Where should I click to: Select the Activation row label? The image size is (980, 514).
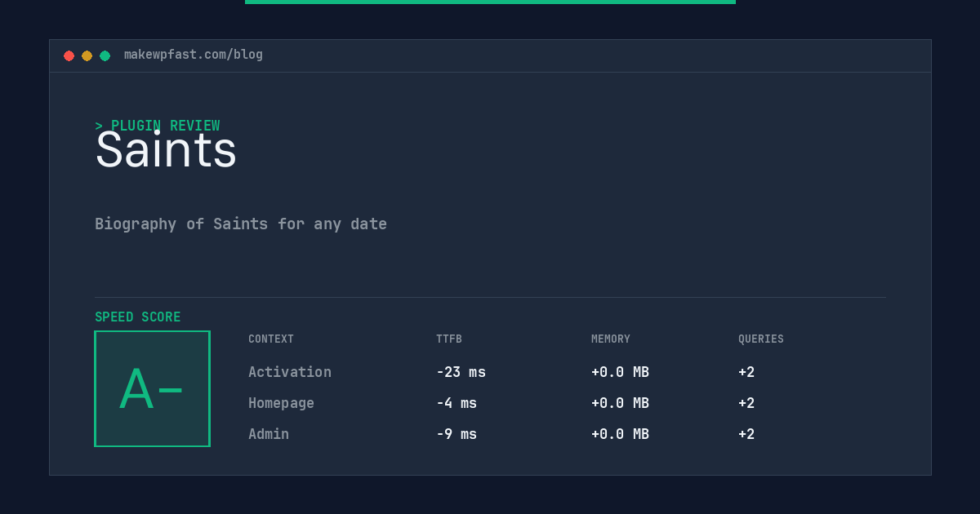tap(290, 372)
